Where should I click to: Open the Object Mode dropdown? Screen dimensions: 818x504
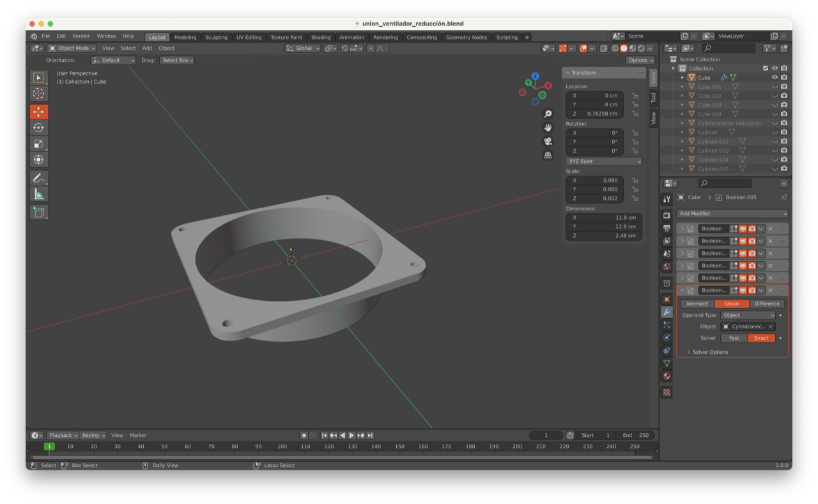(x=72, y=48)
